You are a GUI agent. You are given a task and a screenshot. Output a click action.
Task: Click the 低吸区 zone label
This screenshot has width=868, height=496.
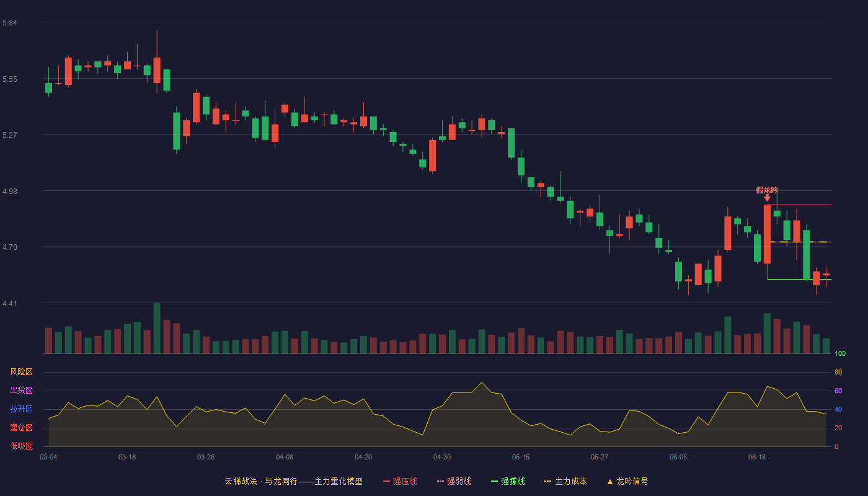pyautogui.click(x=21, y=446)
